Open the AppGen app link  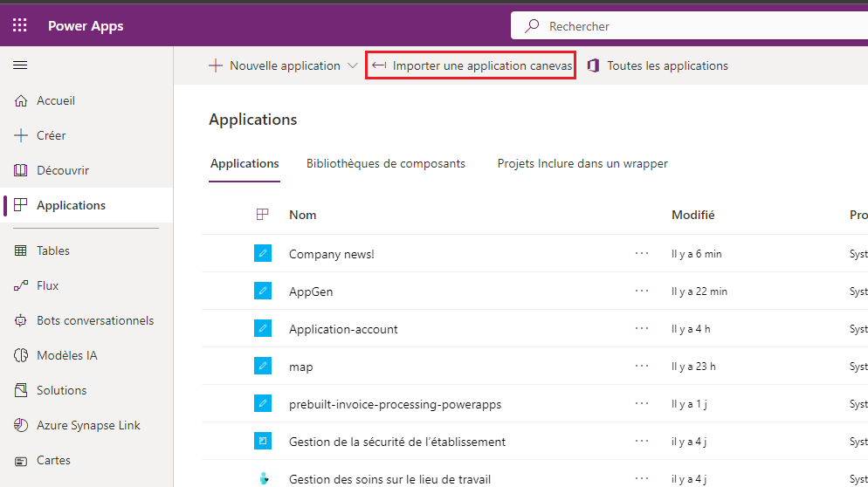pos(311,292)
